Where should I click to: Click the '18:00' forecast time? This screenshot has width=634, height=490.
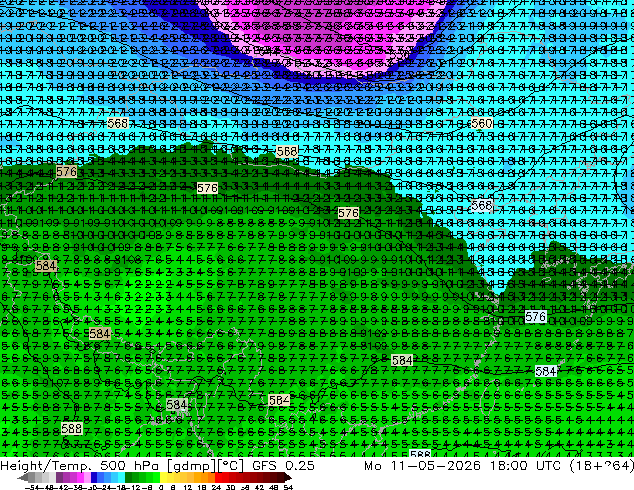[509, 466]
